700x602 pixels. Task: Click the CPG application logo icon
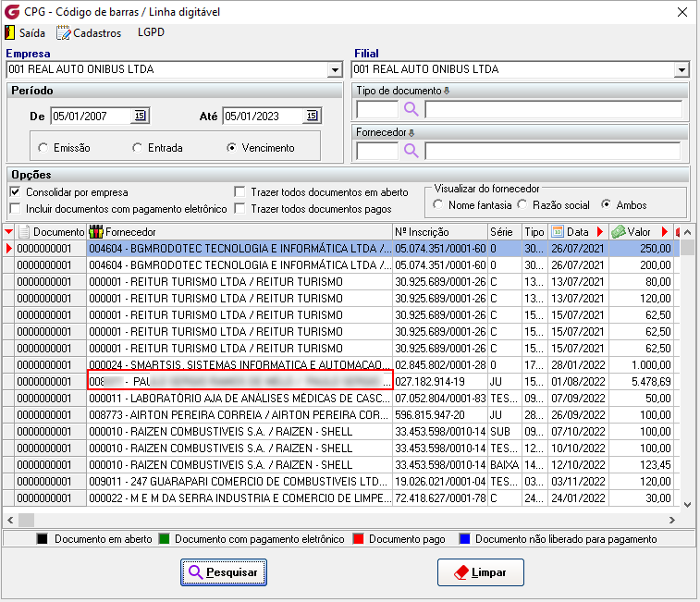pyautogui.click(x=12, y=12)
